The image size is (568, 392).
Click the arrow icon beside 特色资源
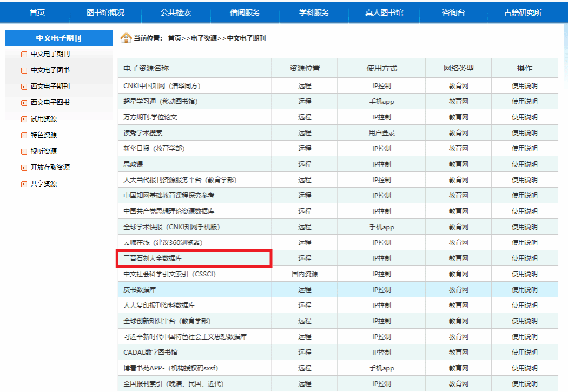(x=23, y=135)
